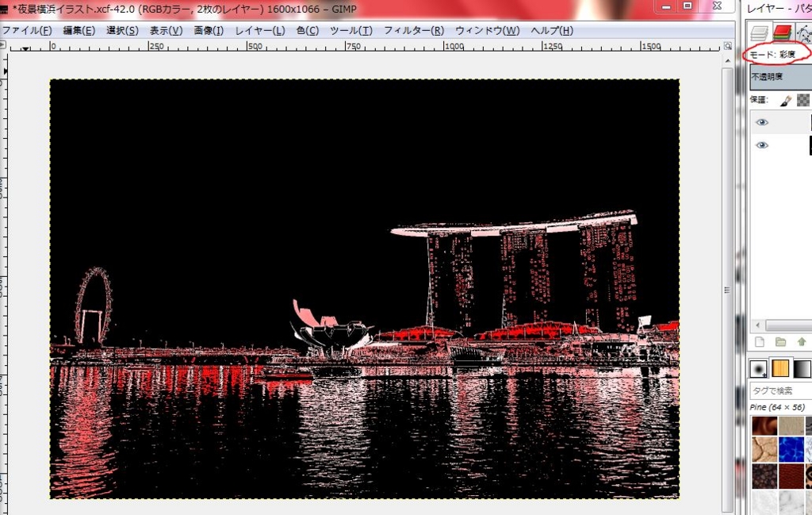Image resolution: width=812 pixels, height=515 pixels.
Task: Click layers list horizontal scrollbar left arrow
Action: (757, 325)
